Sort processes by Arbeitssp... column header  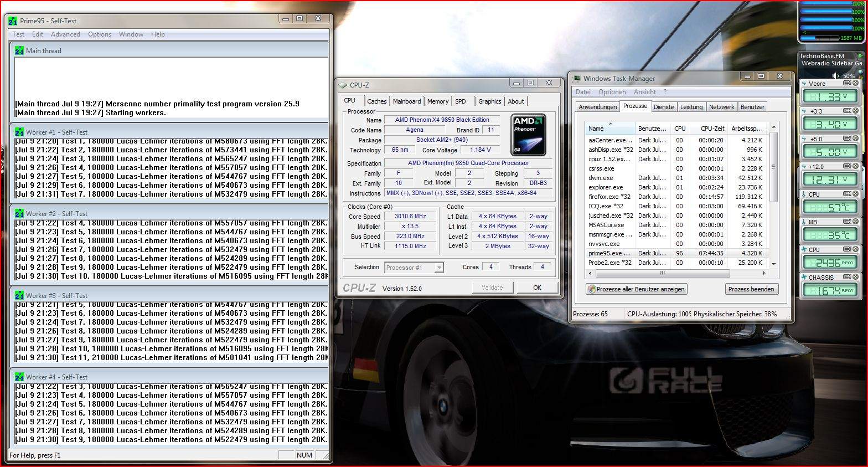(x=747, y=129)
